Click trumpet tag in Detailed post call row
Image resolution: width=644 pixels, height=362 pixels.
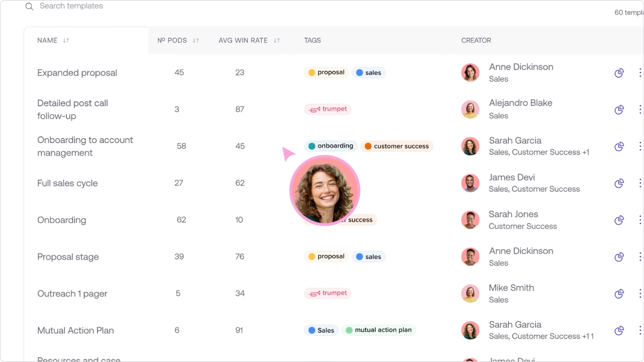pyautogui.click(x=328, y=109)
